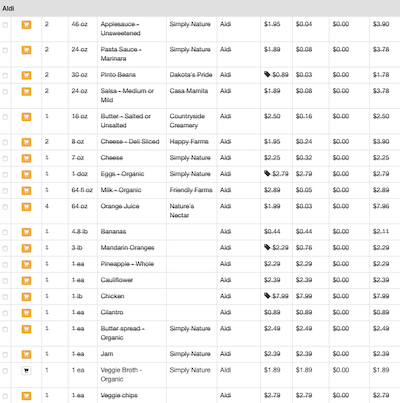The image size is (400, 403).
Task: Click the cart icon in the Butter Salted row
Action: (x=26, y=117)
